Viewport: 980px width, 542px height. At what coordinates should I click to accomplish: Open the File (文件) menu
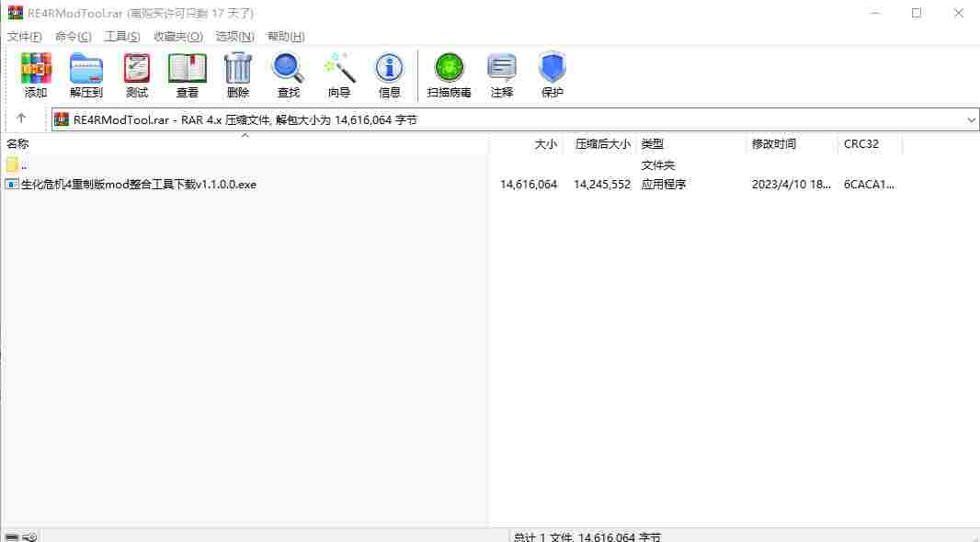pyautogui.click(x=25, y=36)
